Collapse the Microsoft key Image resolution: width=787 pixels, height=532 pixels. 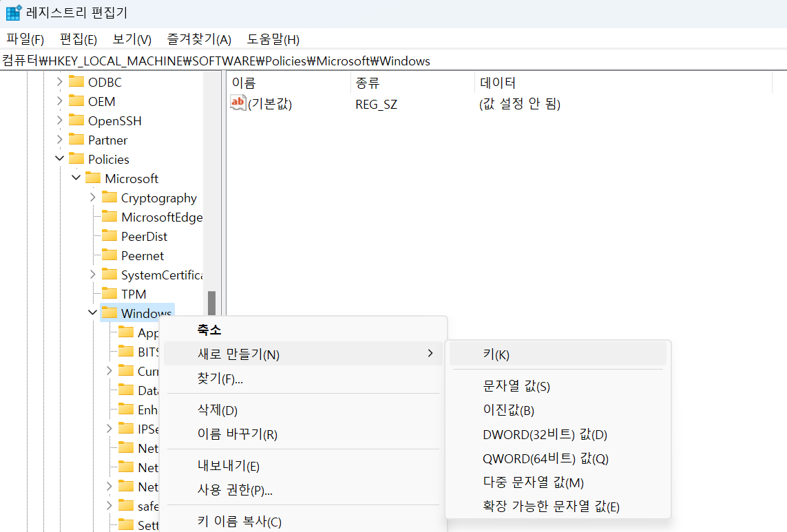point(76,178)
